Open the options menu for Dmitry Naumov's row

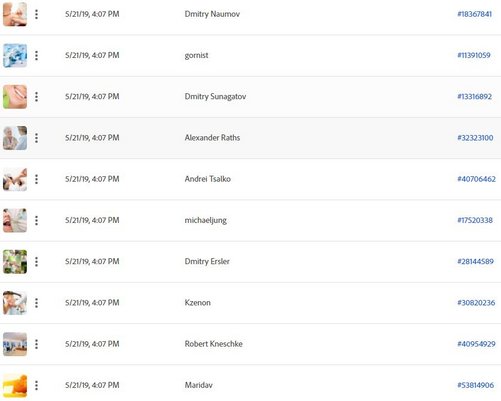tap(36, 14)
